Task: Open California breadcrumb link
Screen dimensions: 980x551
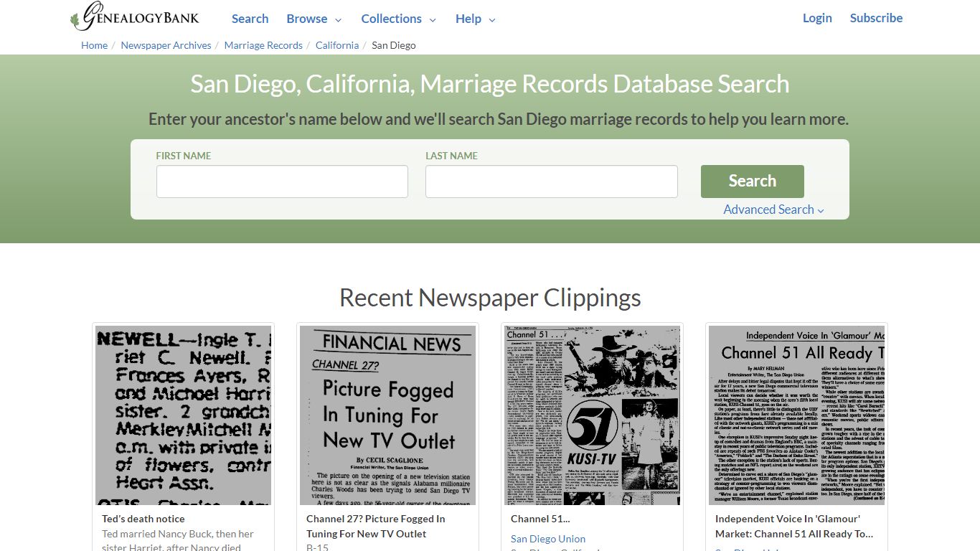Action: pyautogui.click(x=337, y=45)
